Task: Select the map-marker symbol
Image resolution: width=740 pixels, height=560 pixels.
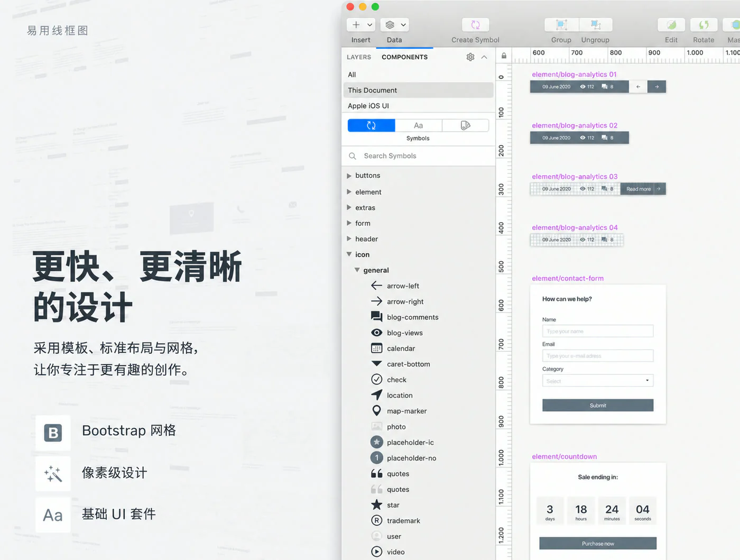Action: [x=399, y=411]
